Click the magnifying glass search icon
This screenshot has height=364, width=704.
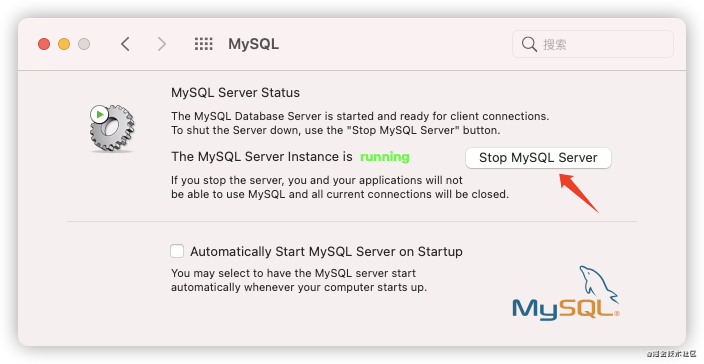pos(529,44)
